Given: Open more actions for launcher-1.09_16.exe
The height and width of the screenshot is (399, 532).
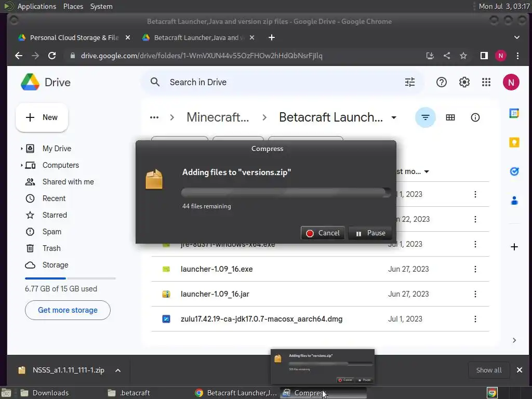Looking at the screenshot, I should [475, 269].
